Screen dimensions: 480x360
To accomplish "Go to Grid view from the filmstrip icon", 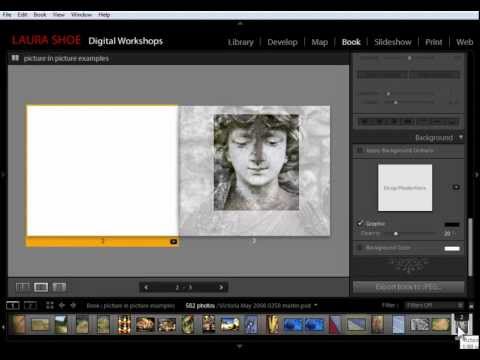I will coord(50,305).
